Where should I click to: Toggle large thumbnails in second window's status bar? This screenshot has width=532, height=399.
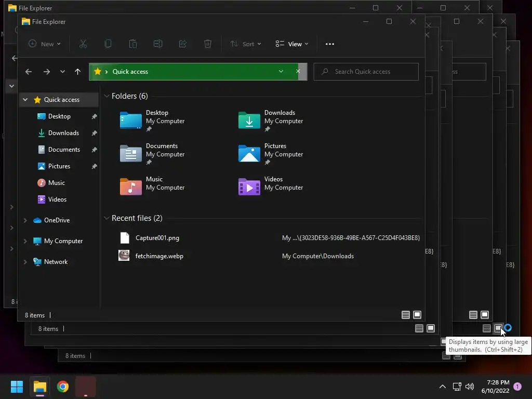[431, 328]
